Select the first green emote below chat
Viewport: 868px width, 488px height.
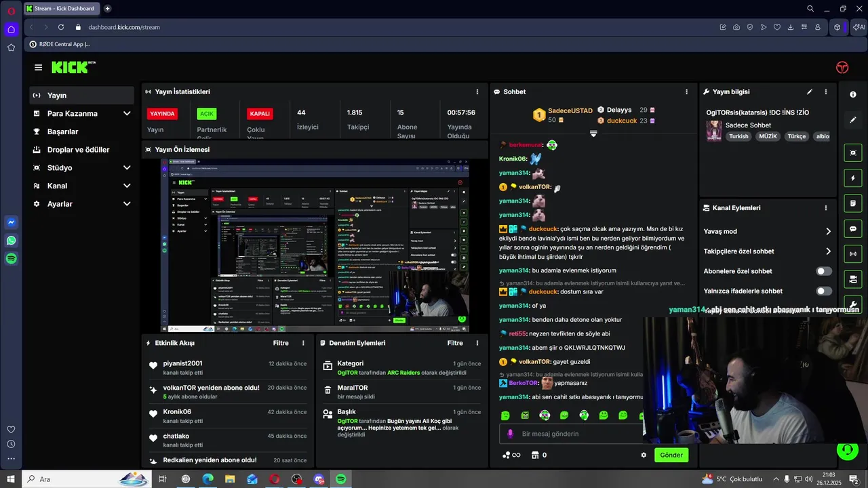[x=505, y=415]
